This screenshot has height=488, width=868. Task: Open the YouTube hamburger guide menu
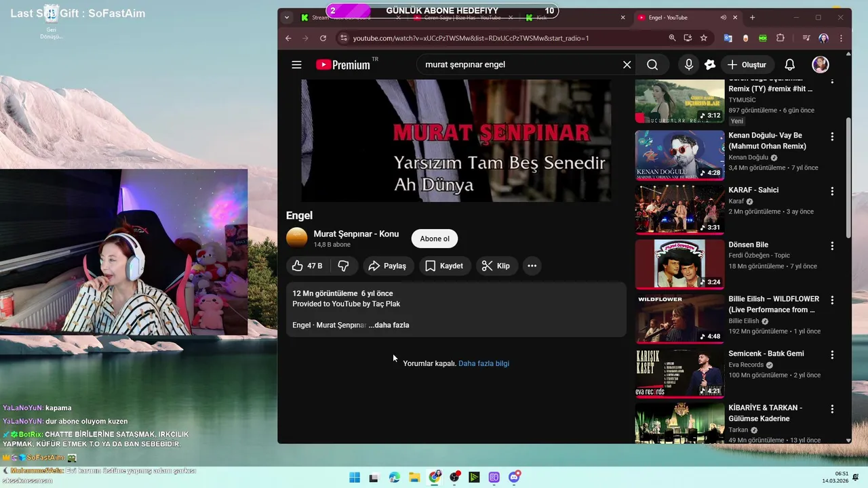click(x=296, y=64)
